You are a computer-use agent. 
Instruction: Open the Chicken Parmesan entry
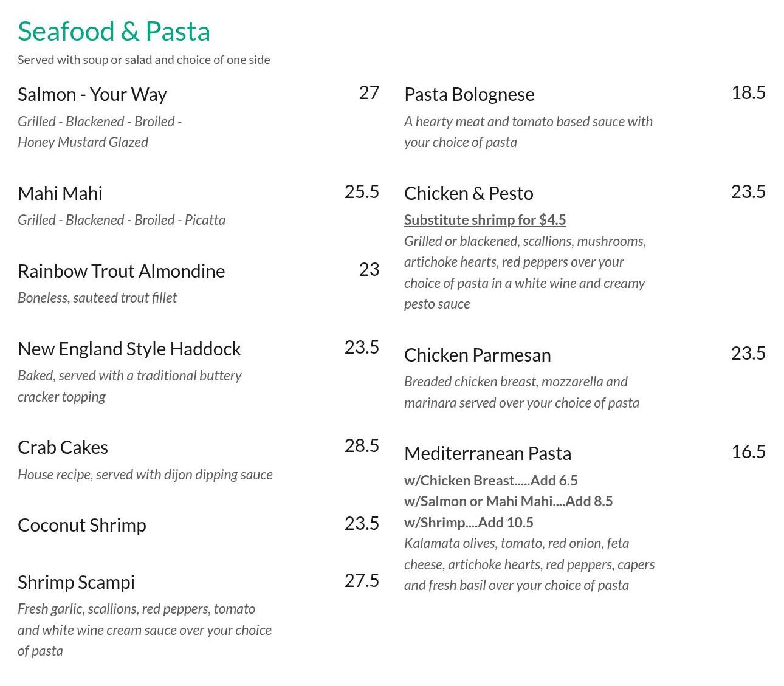(x=477, y=355)
